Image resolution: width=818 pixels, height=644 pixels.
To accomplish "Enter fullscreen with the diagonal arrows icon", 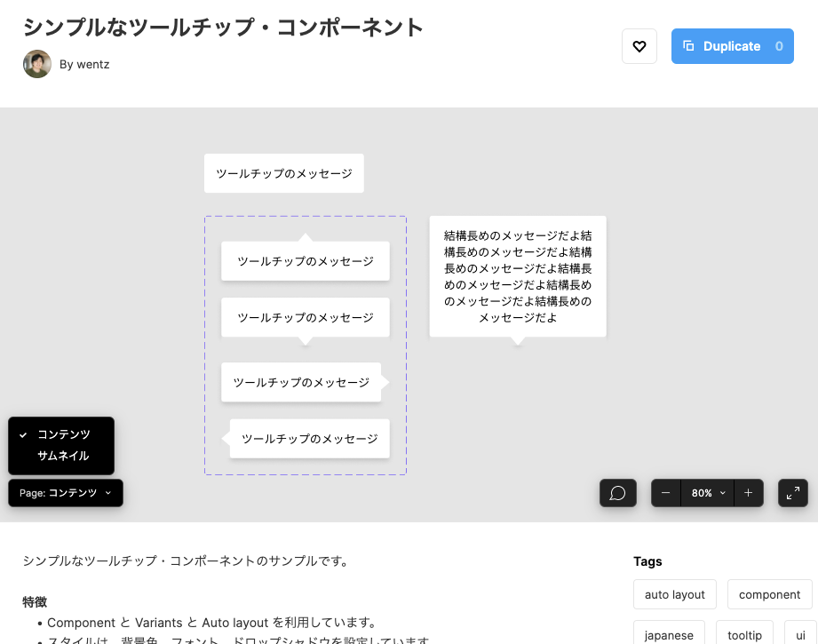I will coord(795,493).
